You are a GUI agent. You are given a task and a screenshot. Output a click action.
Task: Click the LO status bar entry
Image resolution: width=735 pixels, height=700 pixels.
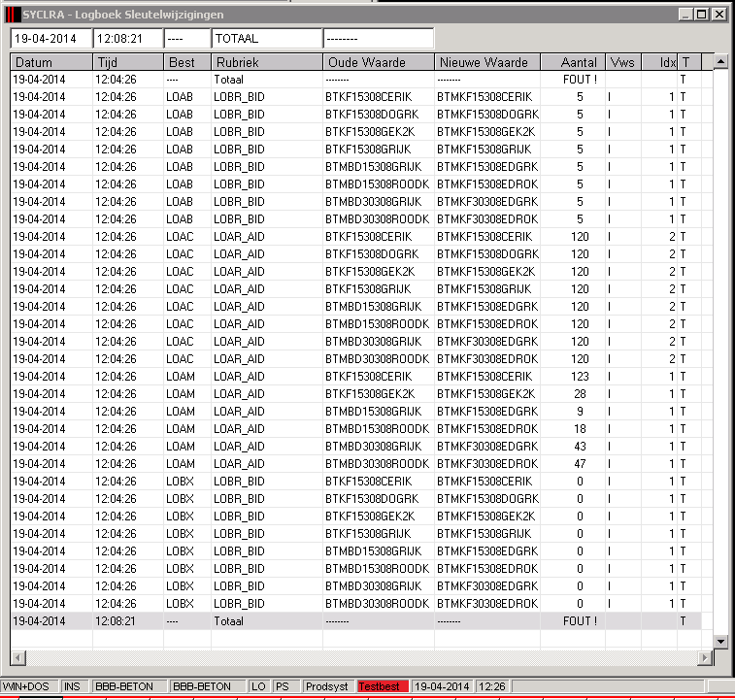click(x=258, y=686)
